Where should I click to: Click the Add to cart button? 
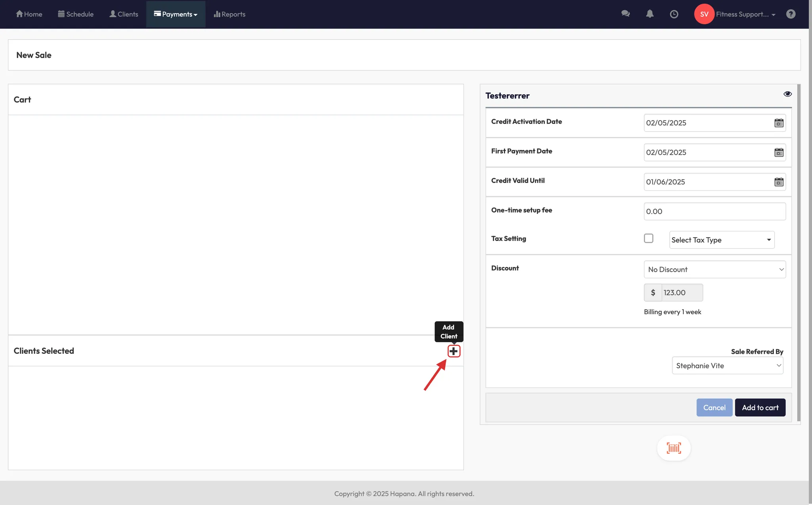pos(760,407)
